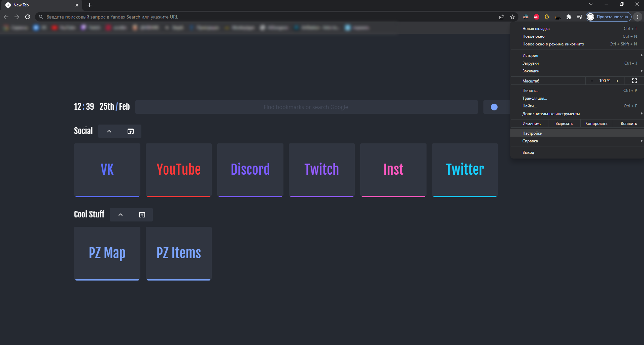Click the Find bookmarks or search Google field
This screenshot has height=345, width=644.
(x=306, y=107)
